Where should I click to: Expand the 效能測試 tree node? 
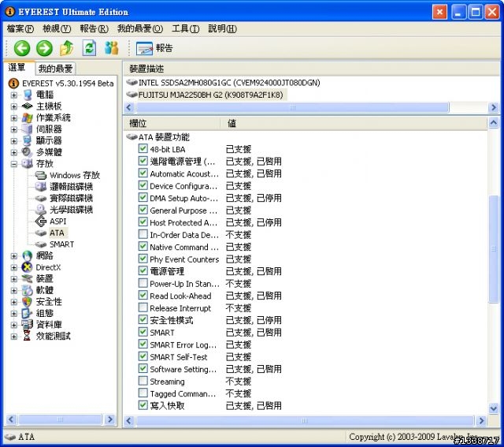14,337
